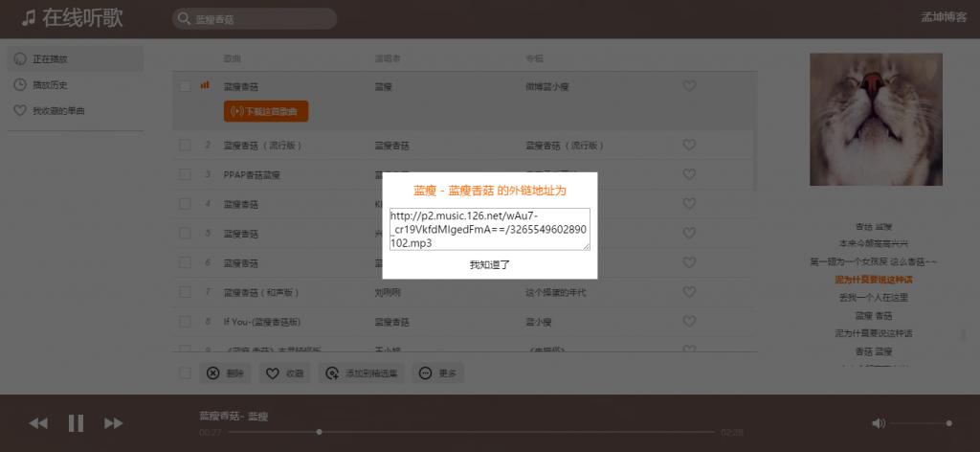980x452 pixels.
Task: Click the music note logo icon
Action: point(29,18)
